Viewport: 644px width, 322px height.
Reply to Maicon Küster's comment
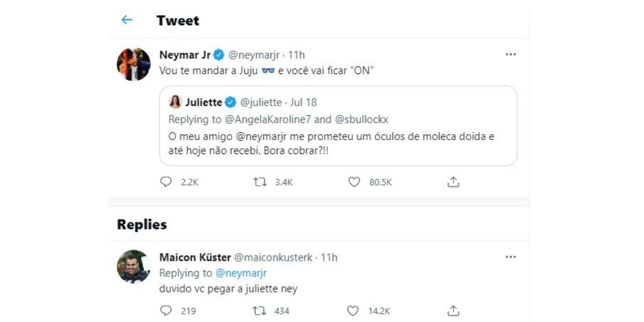[166, 311]
